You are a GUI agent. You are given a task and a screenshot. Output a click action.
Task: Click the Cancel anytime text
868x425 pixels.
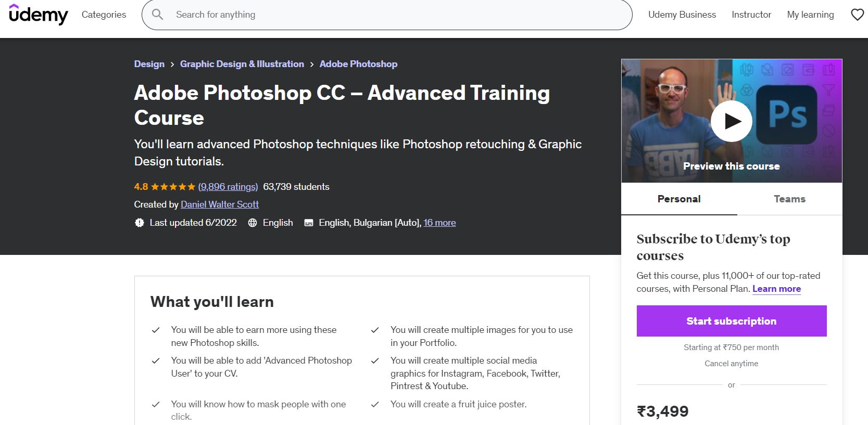coord(731,364)
